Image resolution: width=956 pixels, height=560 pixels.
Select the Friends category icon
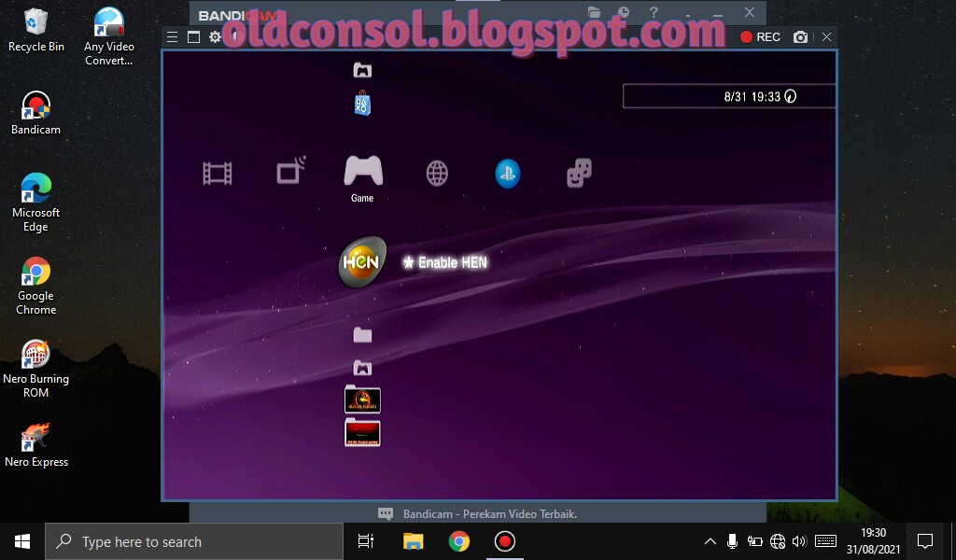(579, 173)
